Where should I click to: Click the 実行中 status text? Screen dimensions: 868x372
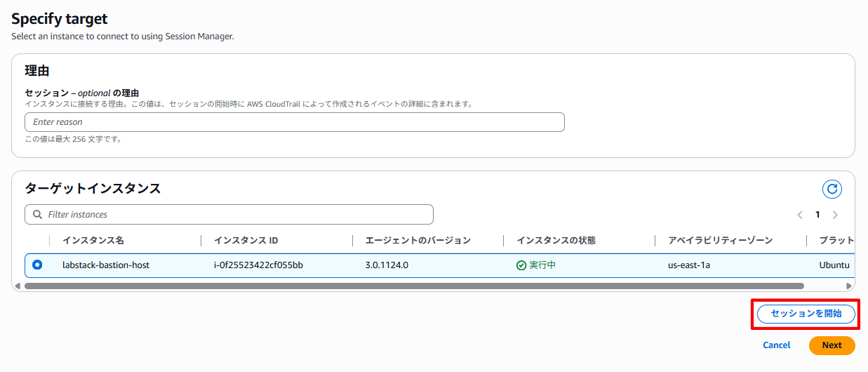coord(542,265)
